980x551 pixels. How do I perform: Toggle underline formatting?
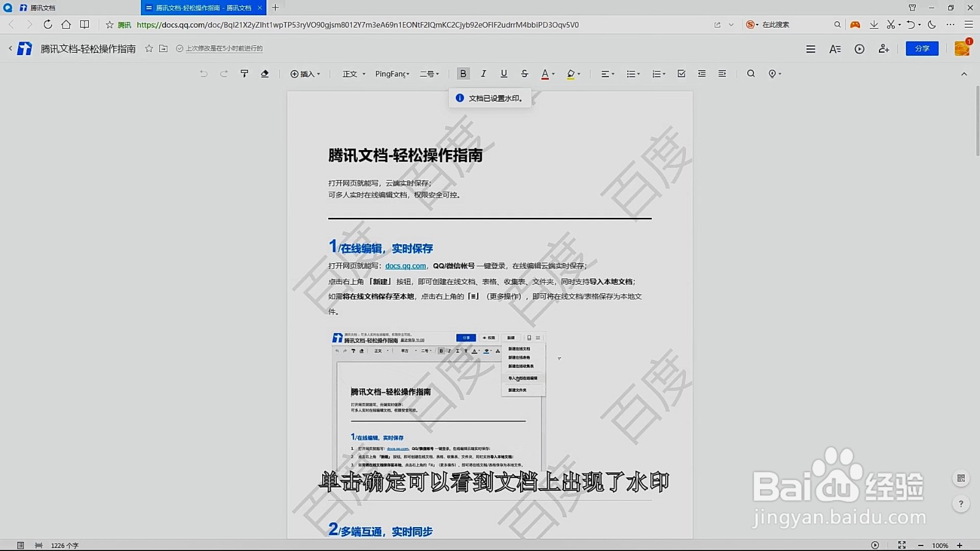(503, 73)
